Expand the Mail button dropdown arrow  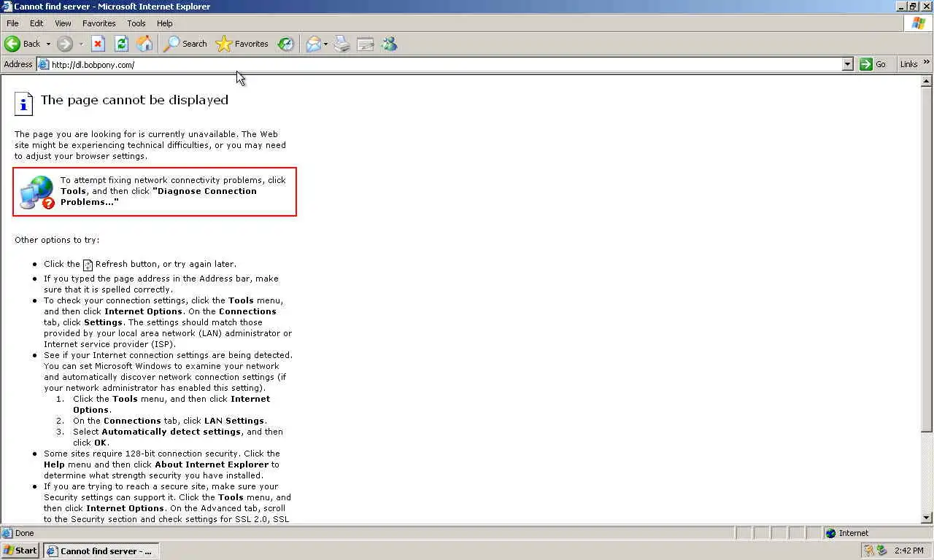click(x=325, y=44)
